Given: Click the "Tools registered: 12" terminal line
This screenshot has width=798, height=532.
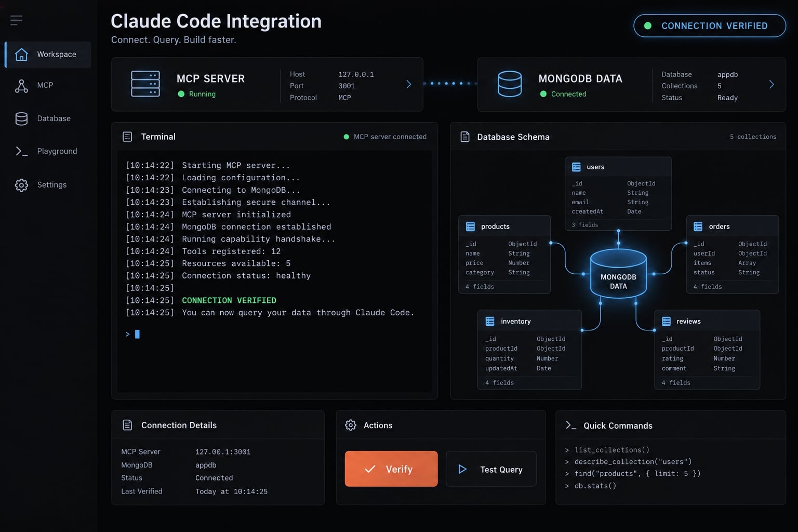Looking at the screenshot, I should pos(231,251).
